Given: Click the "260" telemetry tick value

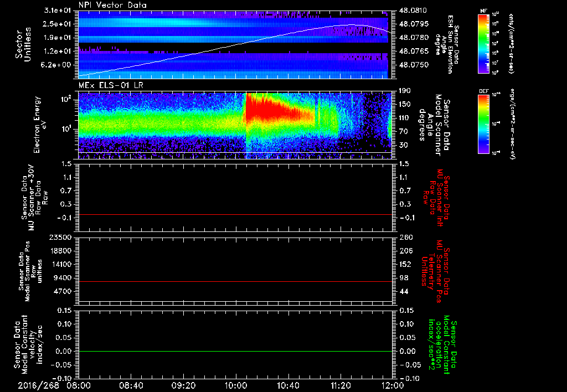Looking at the screenshot, I should click(405, 238).
